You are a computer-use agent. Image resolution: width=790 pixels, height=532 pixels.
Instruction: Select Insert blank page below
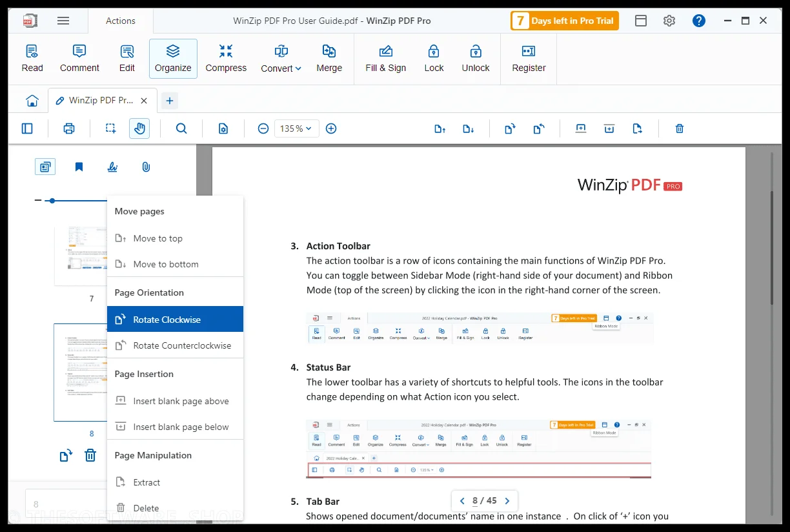point(175,427)
